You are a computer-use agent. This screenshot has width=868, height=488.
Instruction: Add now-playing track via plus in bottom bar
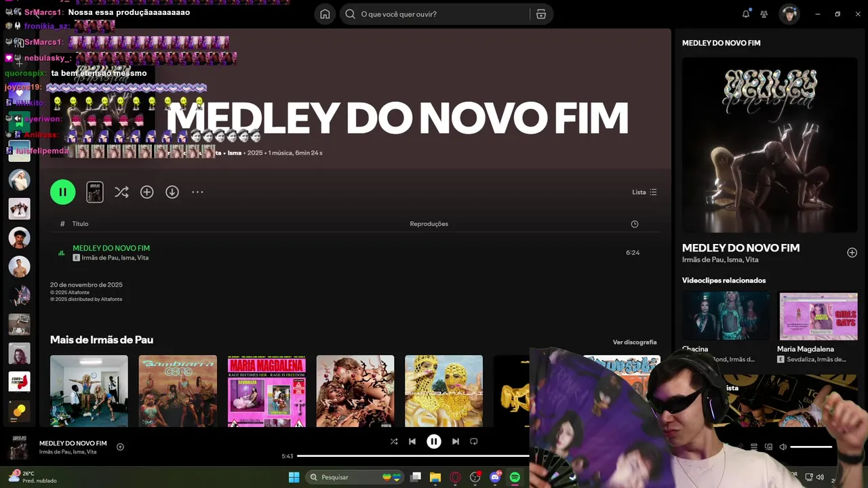(x=120, y=447)
